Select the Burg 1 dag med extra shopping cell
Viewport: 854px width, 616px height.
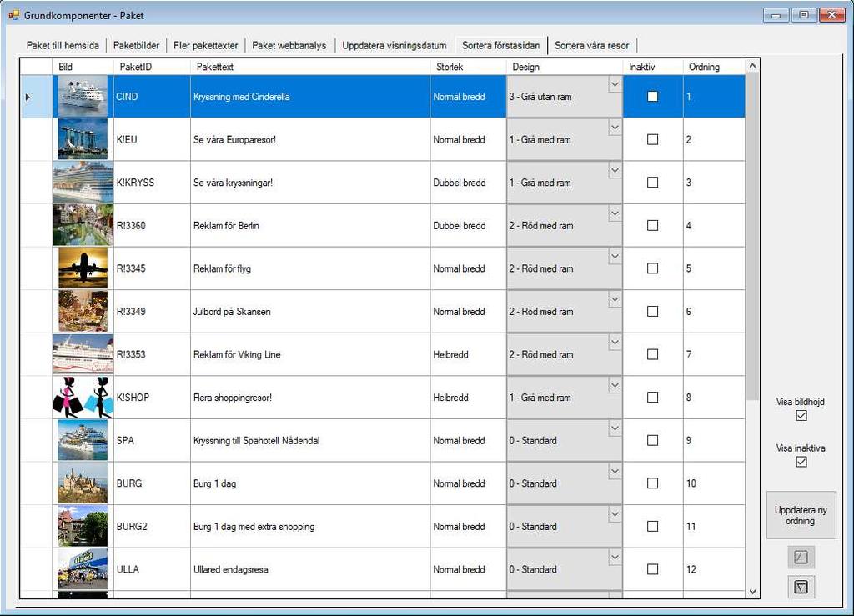(310, 526)
